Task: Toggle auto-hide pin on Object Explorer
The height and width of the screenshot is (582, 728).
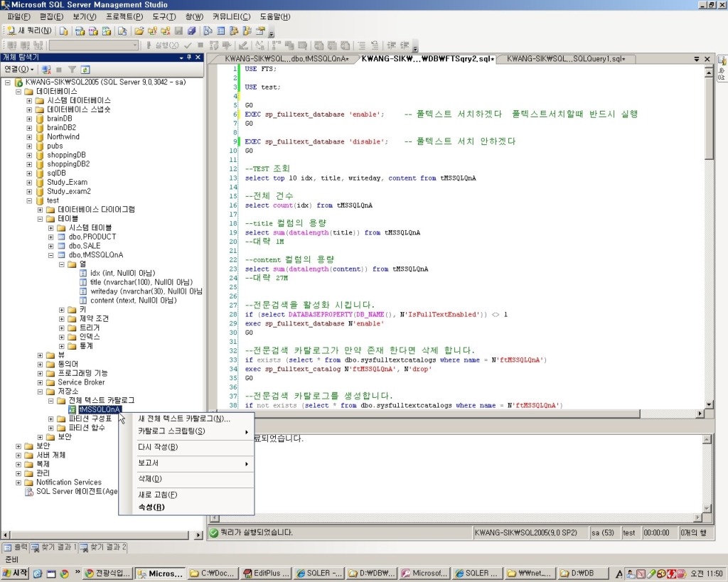Action: click(x=189, y=57)
